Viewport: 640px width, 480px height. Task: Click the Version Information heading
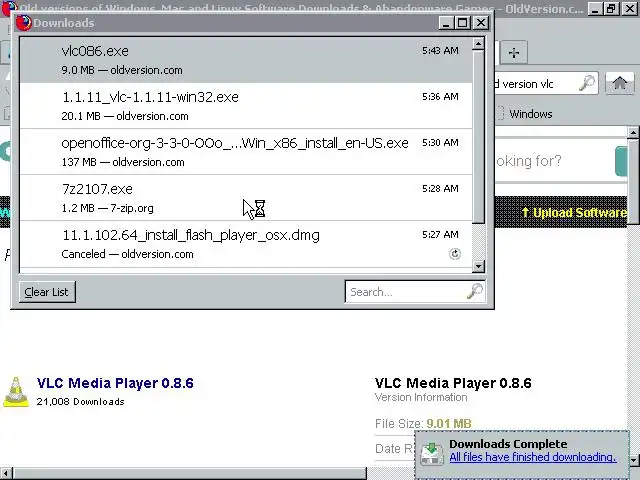[x=421, y=397]
